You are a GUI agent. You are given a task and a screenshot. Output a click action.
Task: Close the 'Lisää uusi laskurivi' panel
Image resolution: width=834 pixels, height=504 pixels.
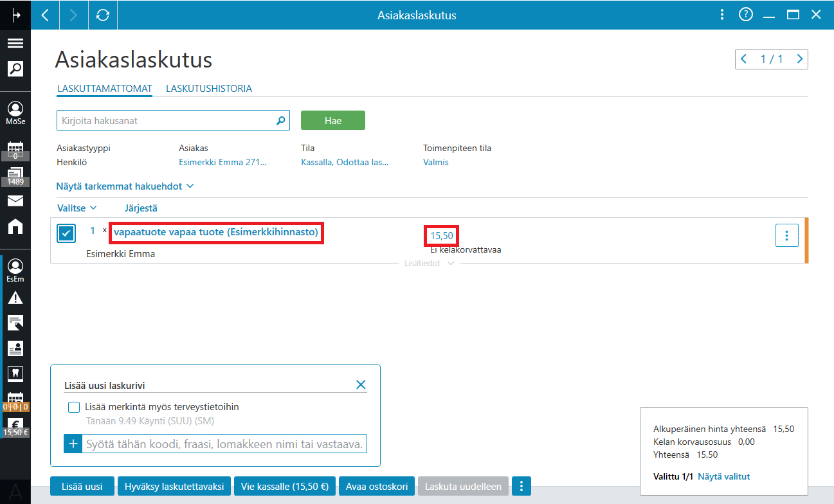point(361,384)
